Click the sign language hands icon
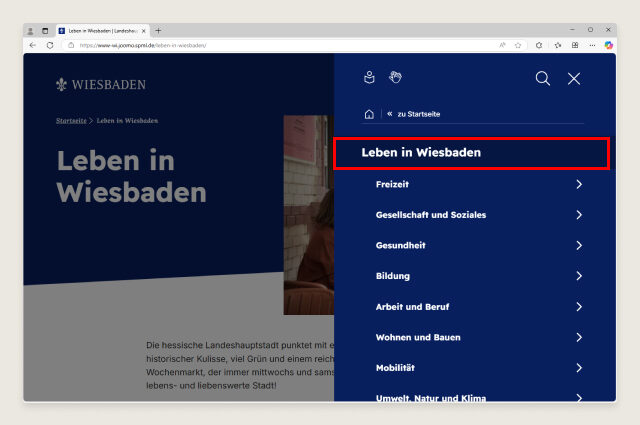Viewport: 640px width, 425px height. pyautogui.click(x=395, y=77)
